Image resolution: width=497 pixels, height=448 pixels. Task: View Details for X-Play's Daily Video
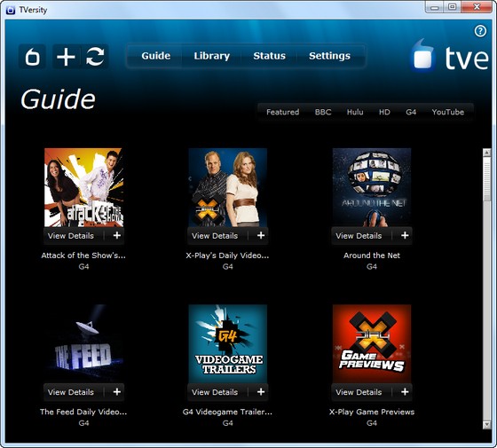click(x=215, y=236)
